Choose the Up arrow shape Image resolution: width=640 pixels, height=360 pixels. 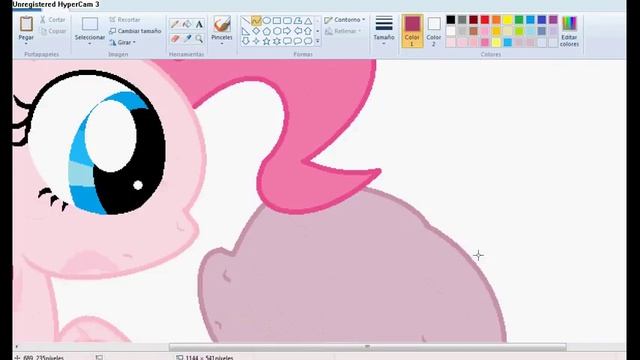308,31
